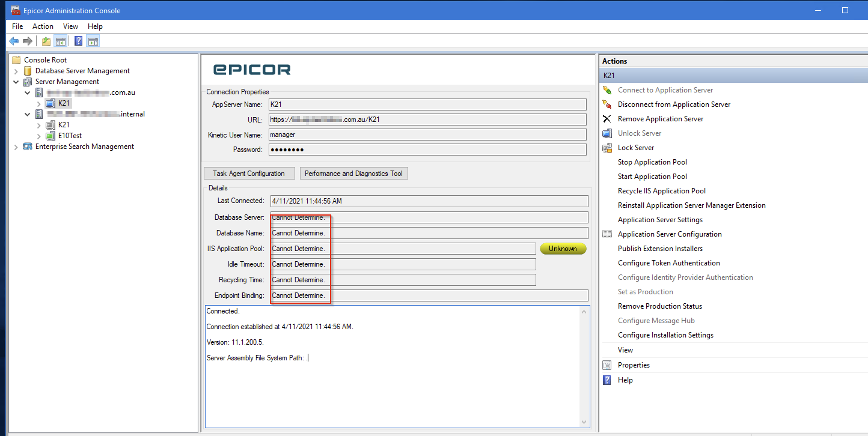Click the blue Help question-mark toolbar icon
This screenshot has width=868, height=436.
(x=79, y=41)
